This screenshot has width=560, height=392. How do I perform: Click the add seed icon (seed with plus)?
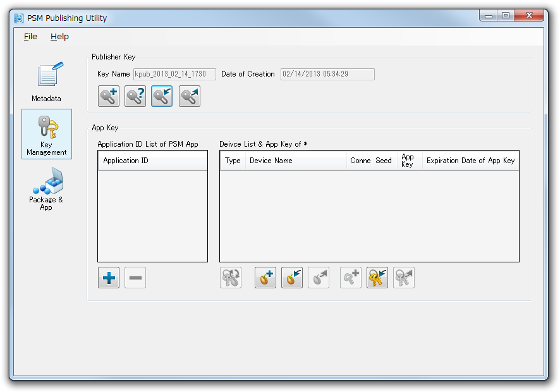click(x=265, y=278)
